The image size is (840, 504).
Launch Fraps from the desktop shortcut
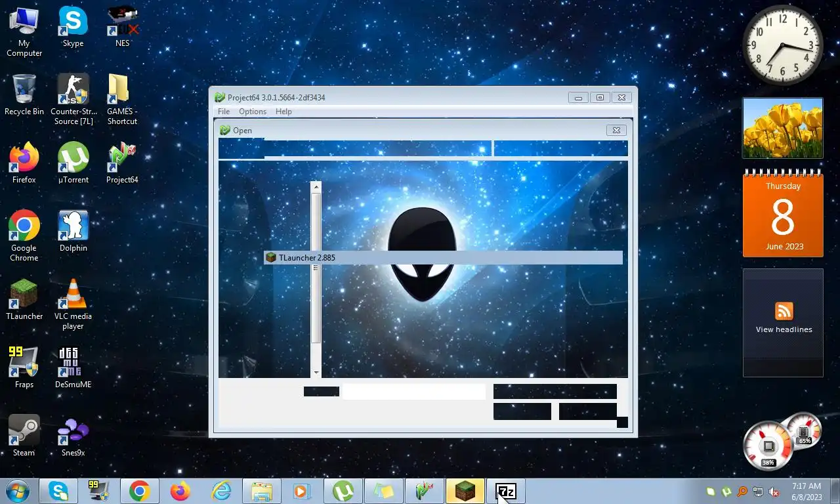[24, 368]
